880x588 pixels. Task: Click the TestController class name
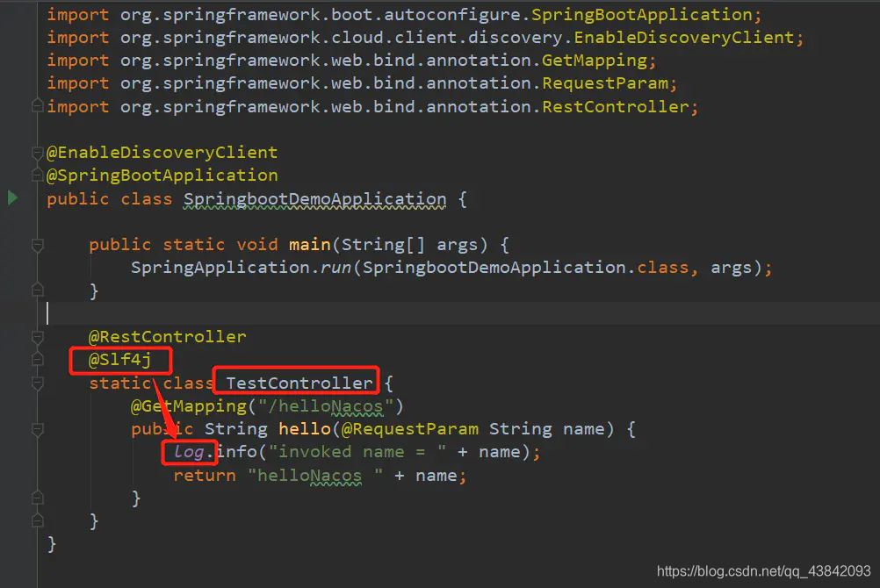click(299, 384)
